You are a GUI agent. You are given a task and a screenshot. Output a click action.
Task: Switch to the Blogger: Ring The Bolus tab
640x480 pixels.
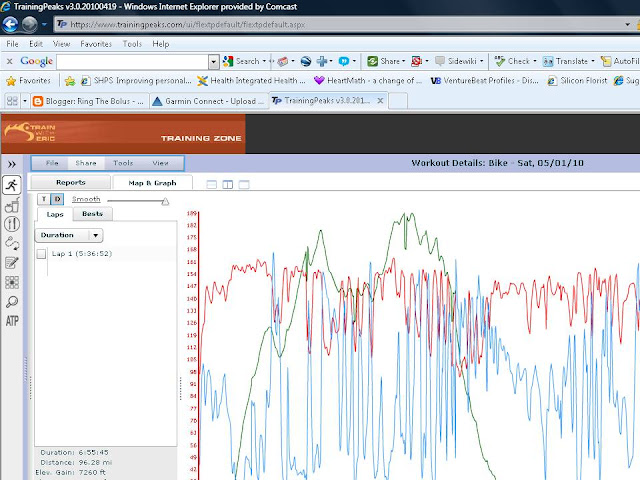[89, 101]
